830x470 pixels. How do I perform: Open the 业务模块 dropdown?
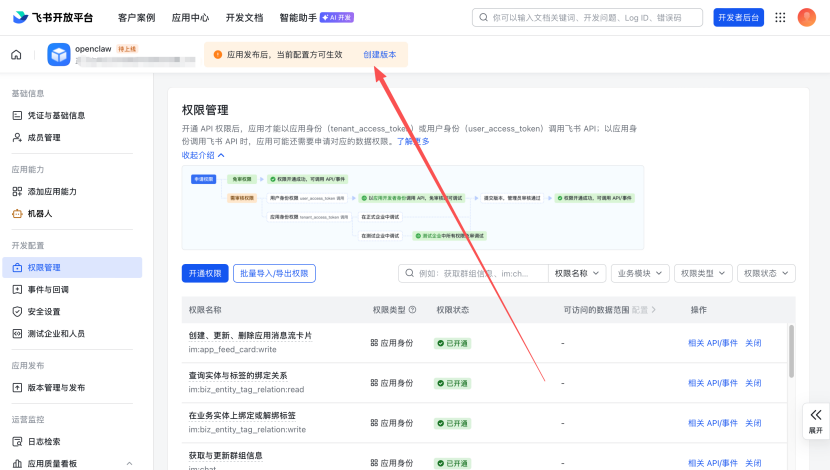click(x=639, y=273)
